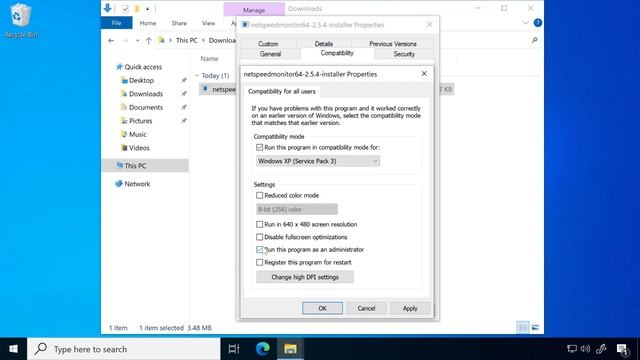
Task: Open recent locations dropdown arrow in Explorer
Action: [138, 40]
